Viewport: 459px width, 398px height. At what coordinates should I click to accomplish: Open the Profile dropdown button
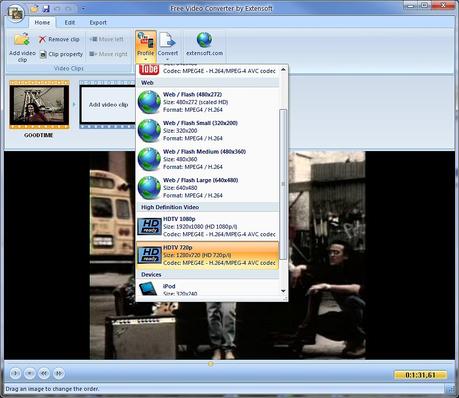[x=146, y=46]
